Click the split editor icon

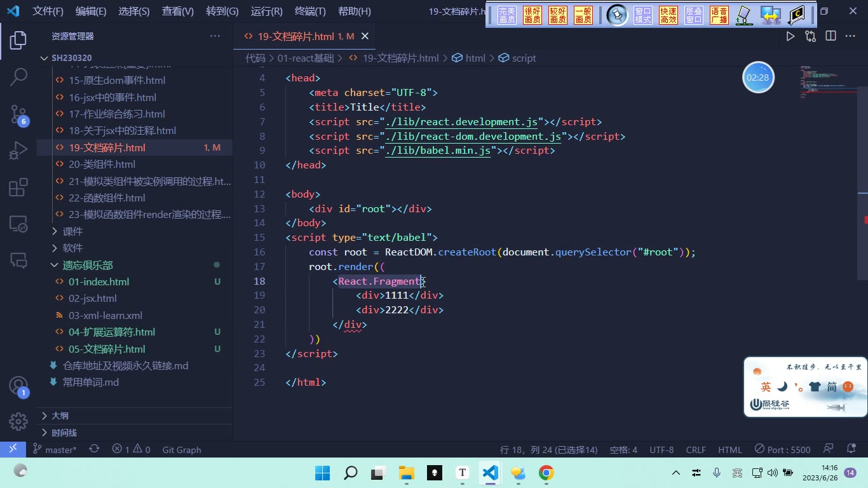pos(831,36)
